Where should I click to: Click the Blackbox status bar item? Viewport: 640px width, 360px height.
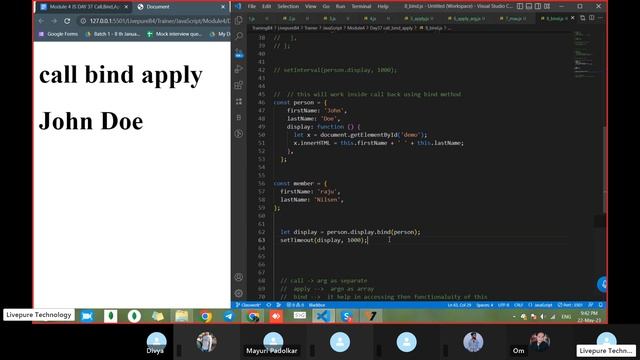click(x=317, y=305)
